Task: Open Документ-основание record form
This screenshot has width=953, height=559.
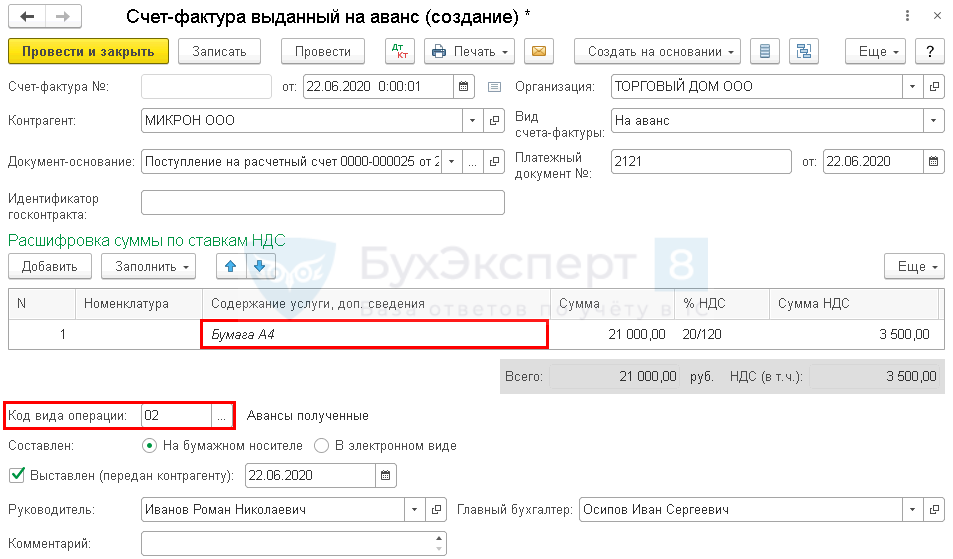Action: [494, 162]
